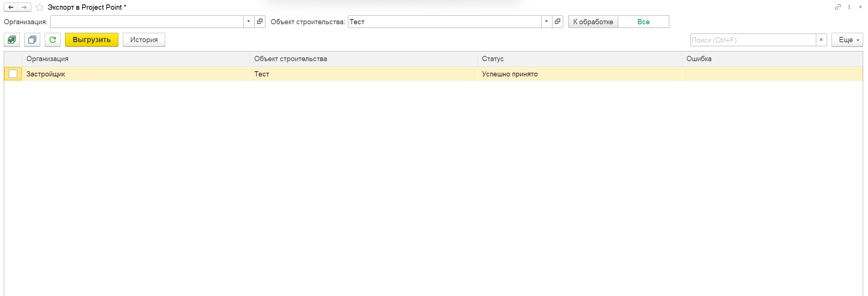The width and height of the screenshot is (868, 296).
Task: Click the Выгрузить button
Action: coord(92,40)
